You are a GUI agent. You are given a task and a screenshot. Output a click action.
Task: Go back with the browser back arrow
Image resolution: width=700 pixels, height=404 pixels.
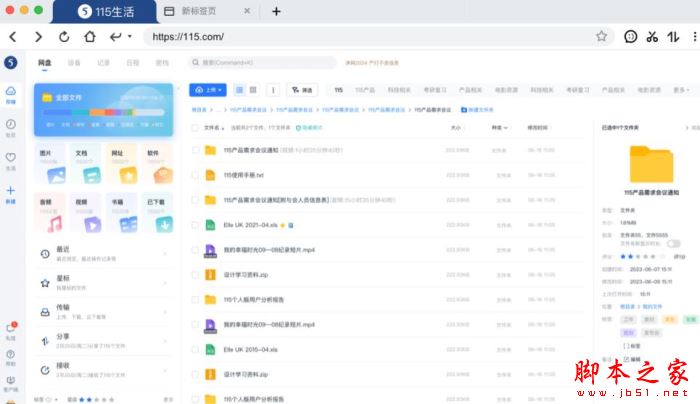point(13,37)
